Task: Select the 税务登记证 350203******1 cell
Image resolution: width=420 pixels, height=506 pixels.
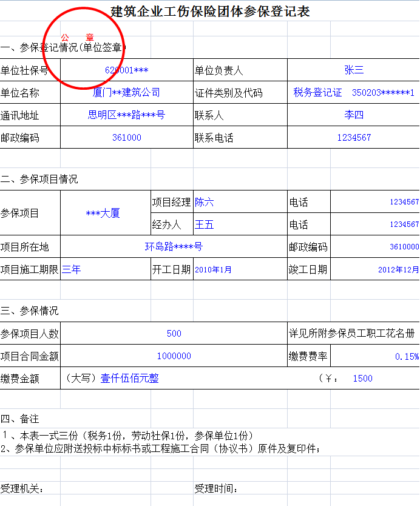Action: [354, 93]
